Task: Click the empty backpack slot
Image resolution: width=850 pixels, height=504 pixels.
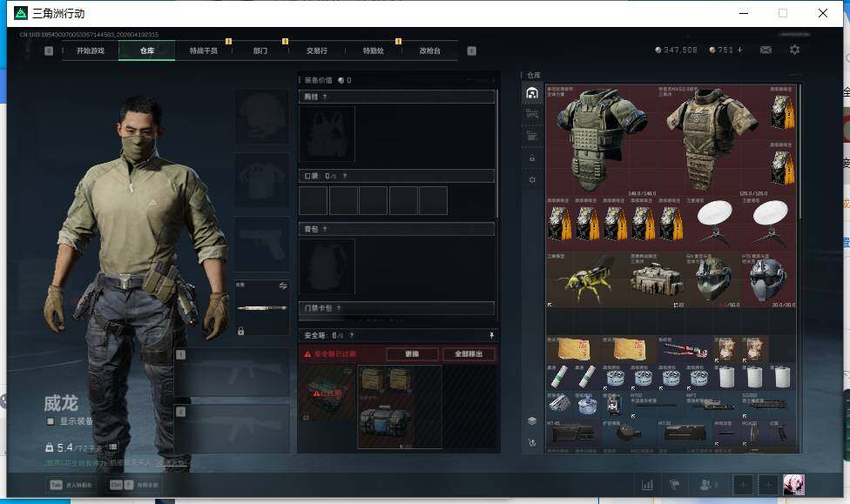Action: pyautogui.click(x=327, y=266)
